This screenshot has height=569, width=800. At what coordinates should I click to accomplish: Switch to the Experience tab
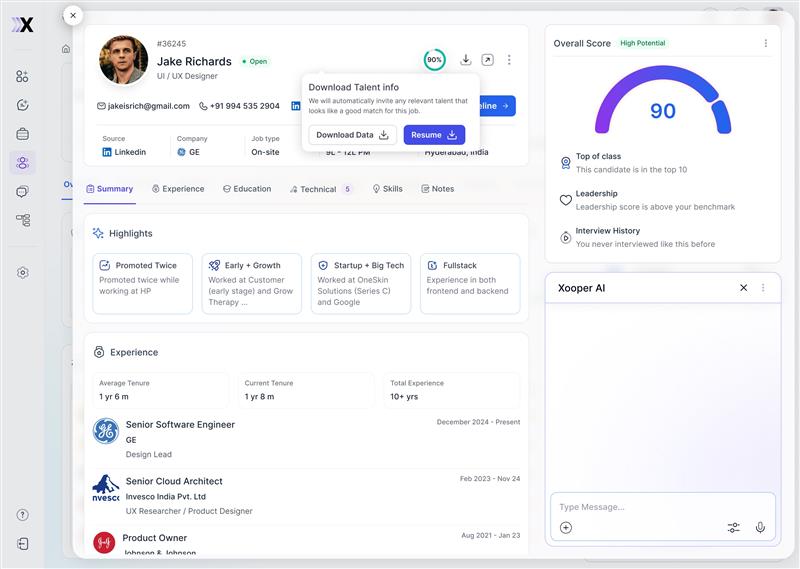click(178, 189)
